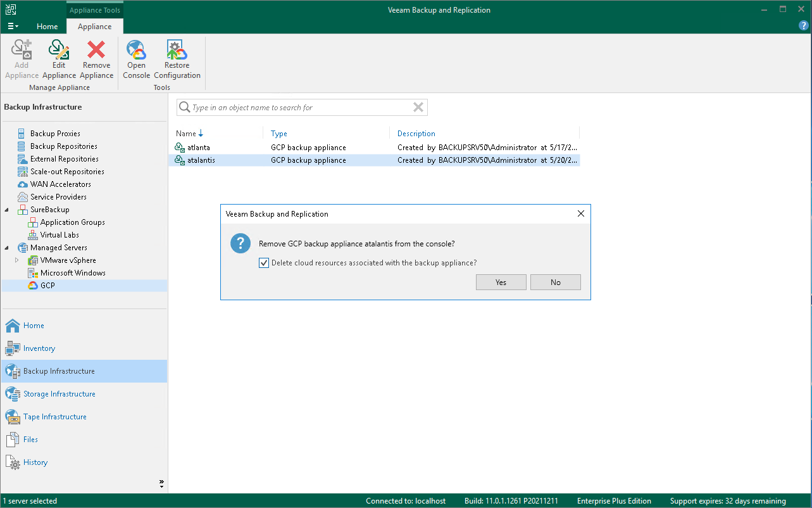Open the help question mark icon

point(803,25)
